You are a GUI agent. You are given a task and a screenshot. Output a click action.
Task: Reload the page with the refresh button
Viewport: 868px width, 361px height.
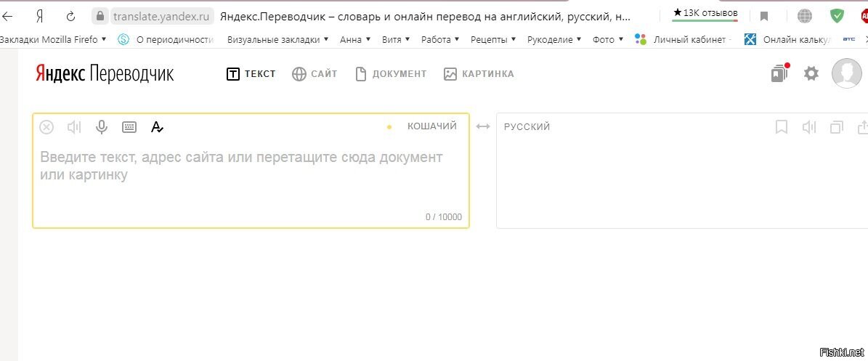pos(70,16)
